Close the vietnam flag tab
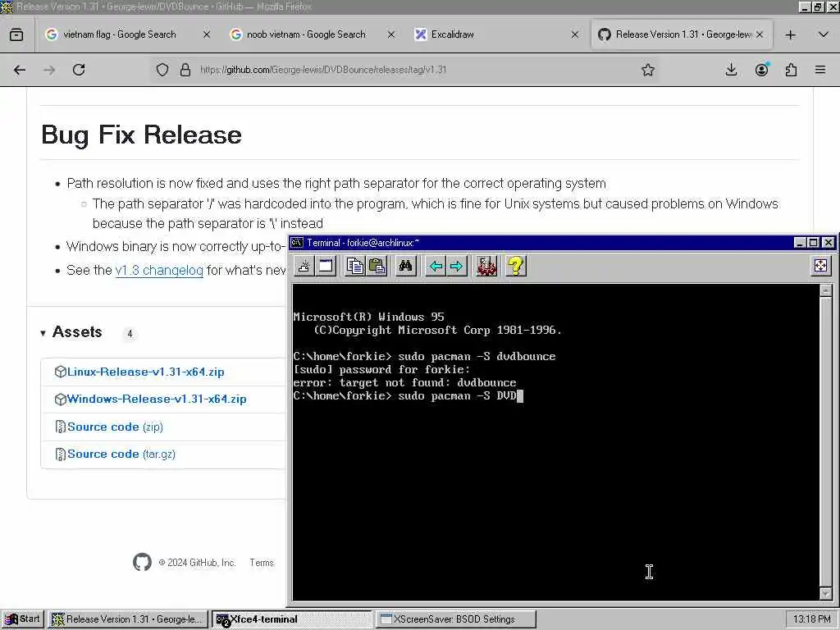The height and width of the screenshot is (630, 840). point(207,34)
